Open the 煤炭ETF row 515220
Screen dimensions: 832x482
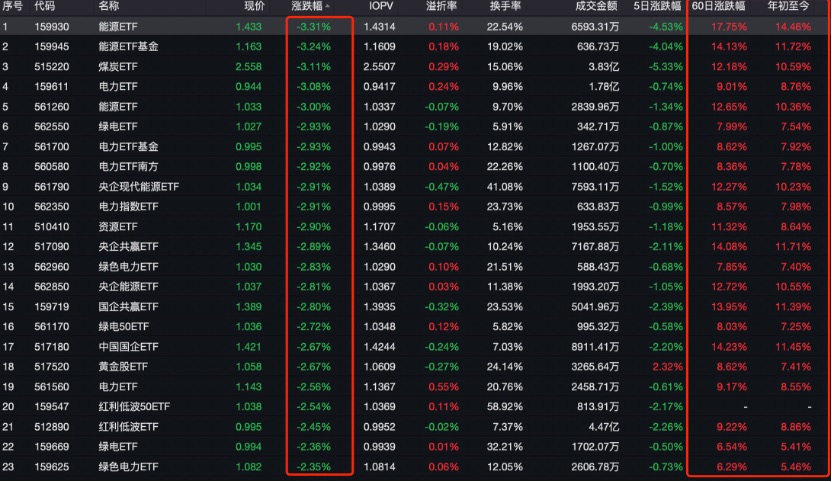coord(416,66)
